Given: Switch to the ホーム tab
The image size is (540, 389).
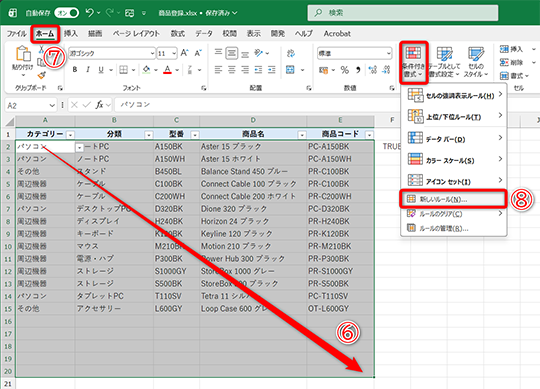Looking at the screenshot, I should [x=45, y=34].
